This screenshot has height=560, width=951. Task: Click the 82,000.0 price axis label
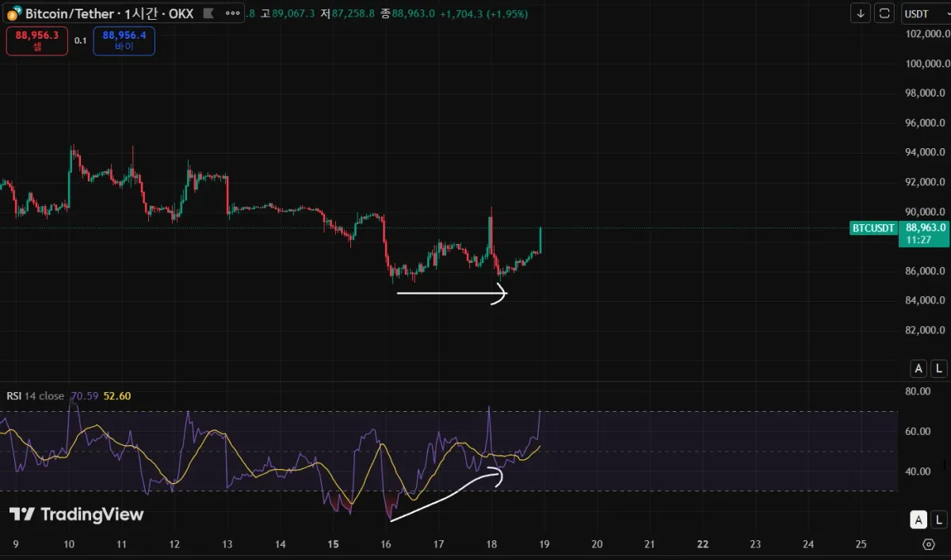pyautogui.click(x=926, y=330)
